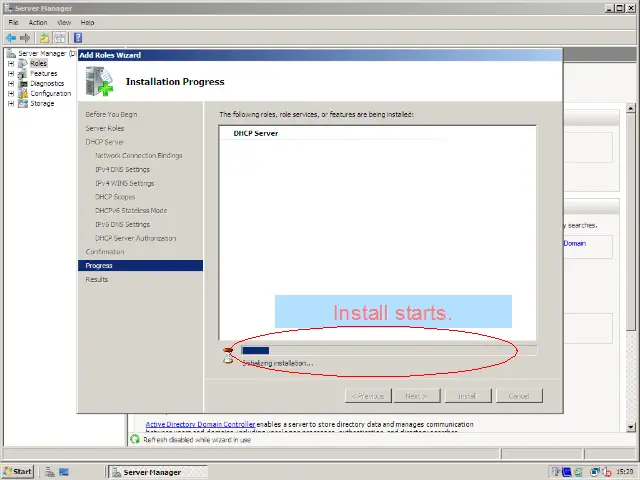Expand the Roles tree node
640x480 pixels.
tap(11, 64)
